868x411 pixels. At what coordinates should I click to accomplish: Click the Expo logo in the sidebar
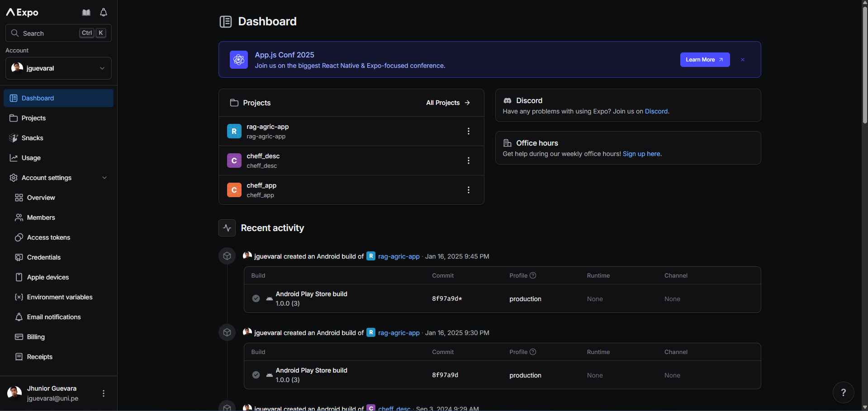(x=22, y=12)
